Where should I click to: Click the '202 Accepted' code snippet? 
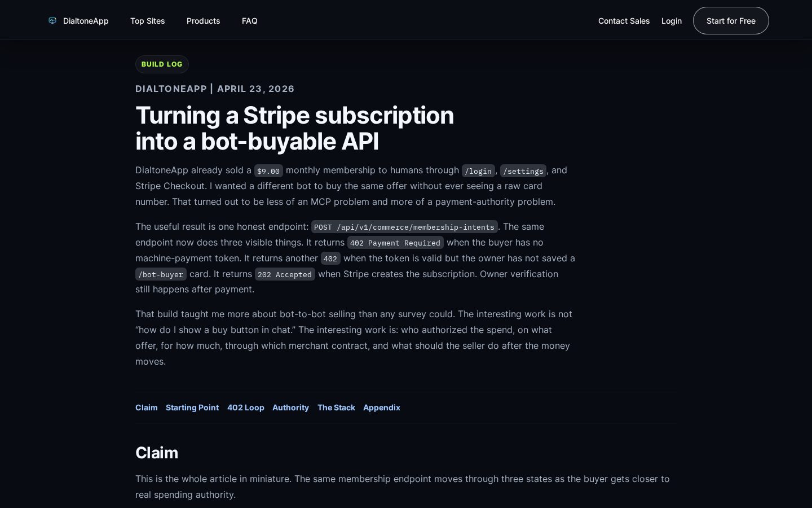pyautogui.click(x=285, y=274)
